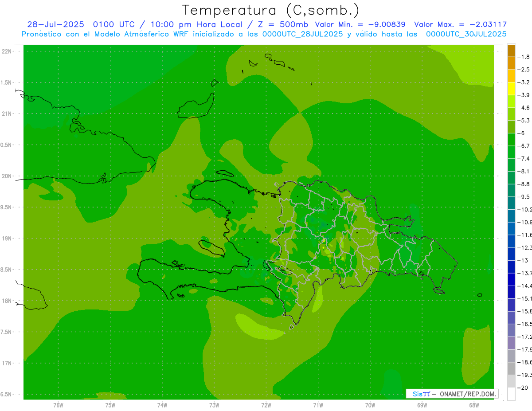Click the title 'Temperatura (C,somb.)'
This screenshot has height=411, width=532.
click(x=270, y=10)
